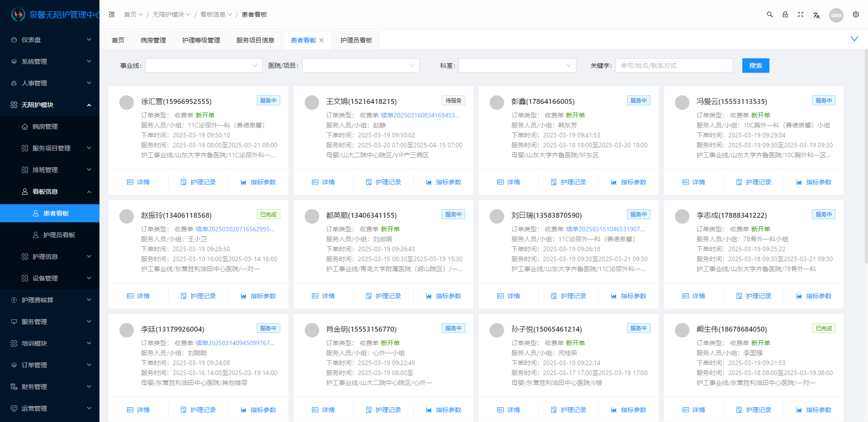Open the 事业线 dropdown
Viewport: 868px width, 422px height.
tap(204, 66)
